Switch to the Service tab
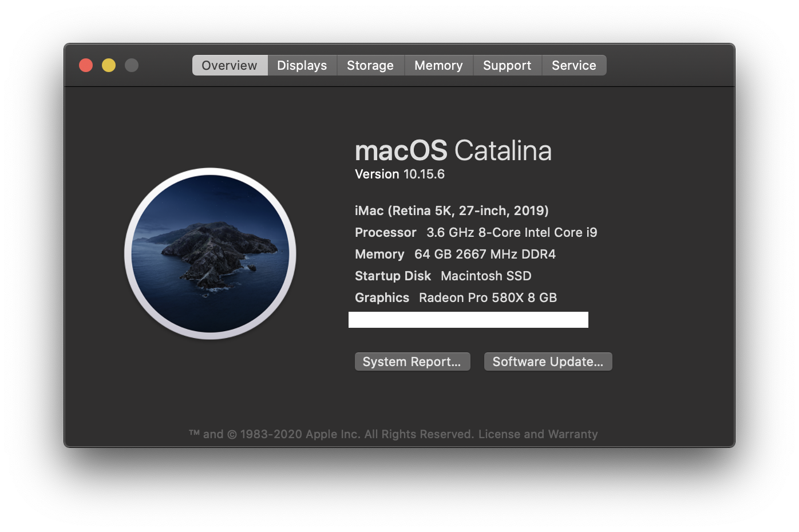The image size is (799, 532). coord(574,65)
